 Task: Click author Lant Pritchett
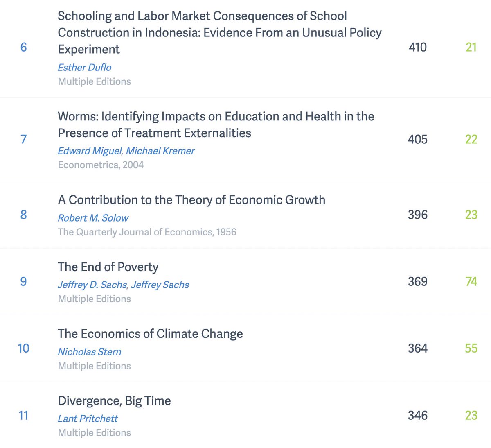click(88, 419)
